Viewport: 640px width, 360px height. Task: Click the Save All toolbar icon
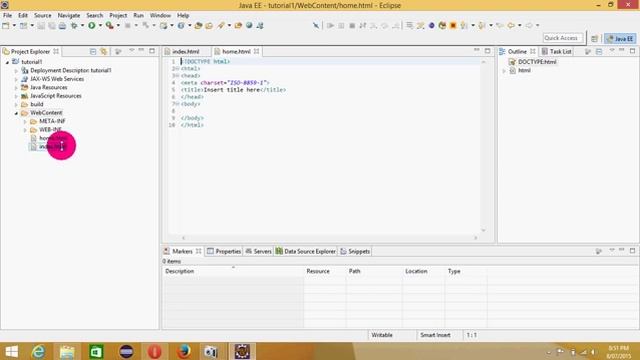[52, 26]
